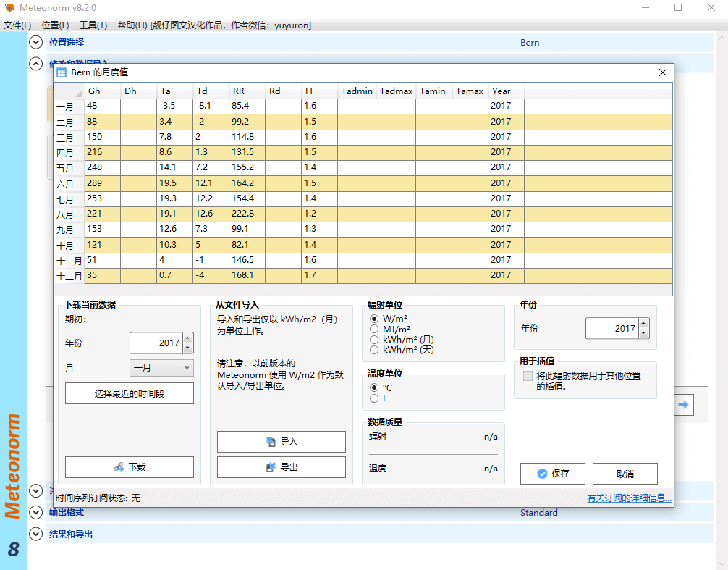Image resolution: width=728 pixels, height=570 pixels.
Task: Open 有关订阅的详细信息 link
Action: pyautogui.click(x=629, y=498)
